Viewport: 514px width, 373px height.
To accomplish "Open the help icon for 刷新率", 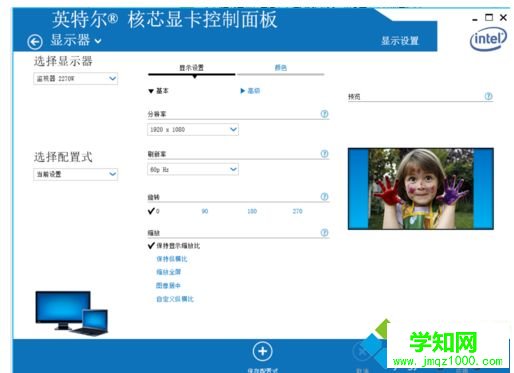I will pos(324,154).
